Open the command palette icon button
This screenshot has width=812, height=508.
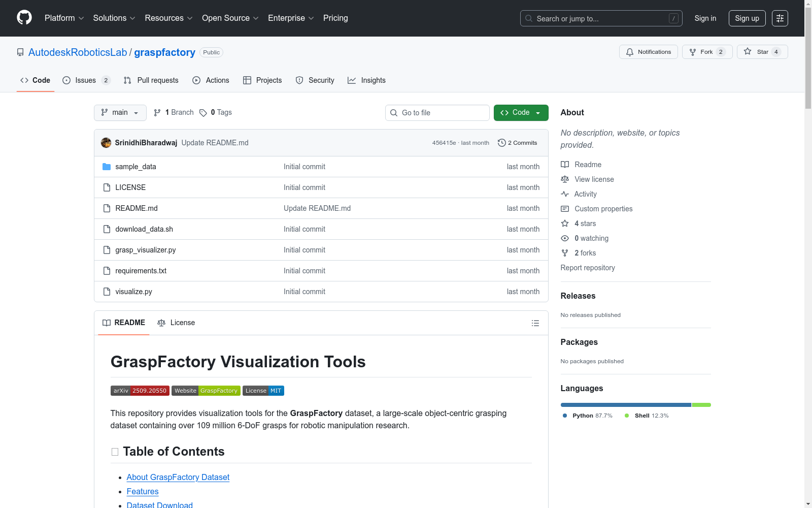[780, 18]
